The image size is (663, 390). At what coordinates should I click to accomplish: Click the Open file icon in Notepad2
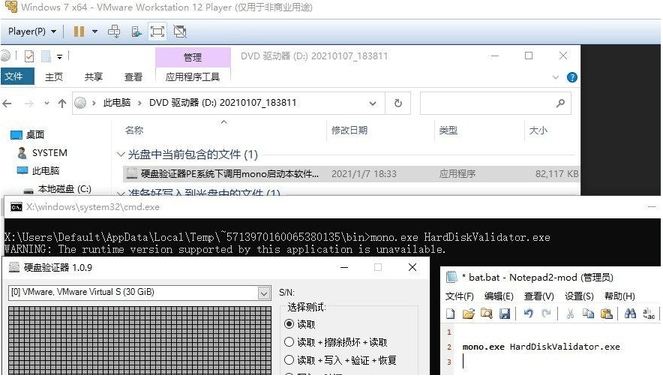(468, 314)
